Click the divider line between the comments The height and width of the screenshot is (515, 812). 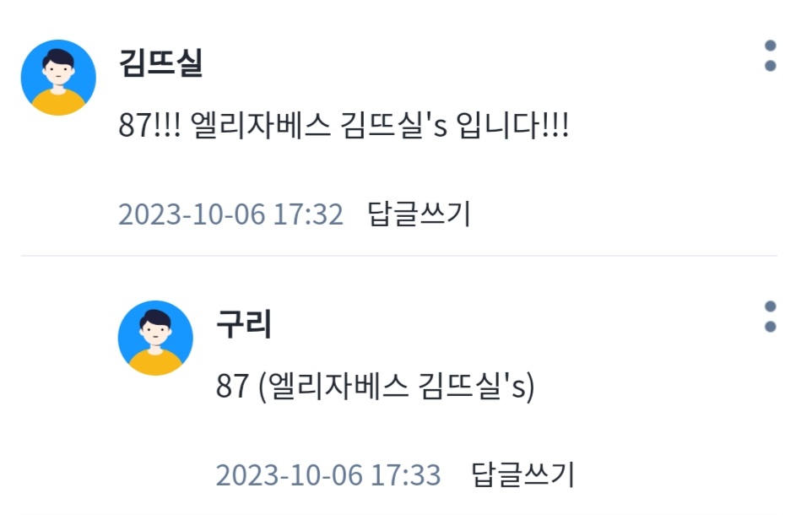coord(398,256)
